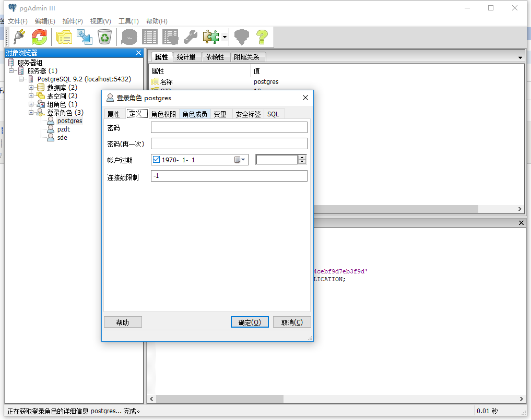Open the 工具(T) menu
Screen dimensions: 531x420
tap(129, 21)
